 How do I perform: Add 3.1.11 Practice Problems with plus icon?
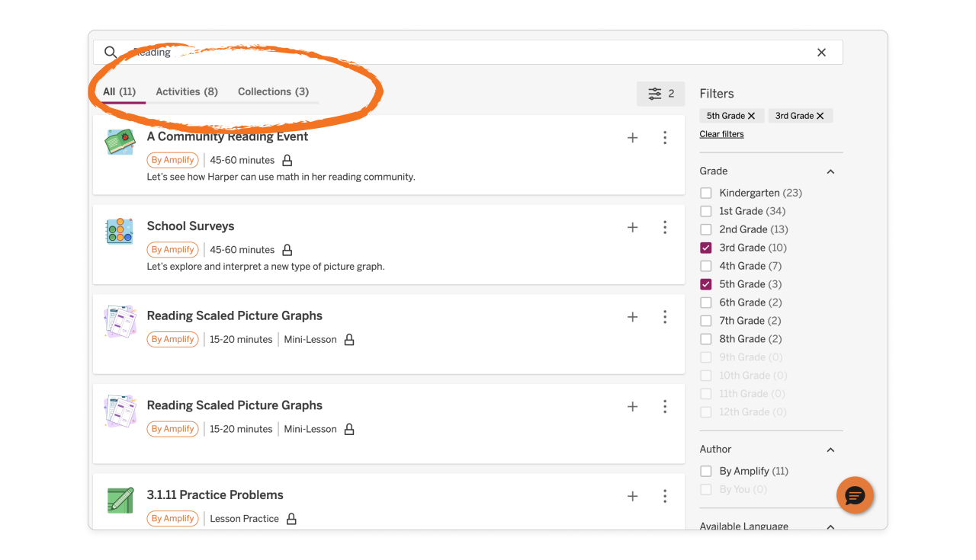click(x=632, y=496)
